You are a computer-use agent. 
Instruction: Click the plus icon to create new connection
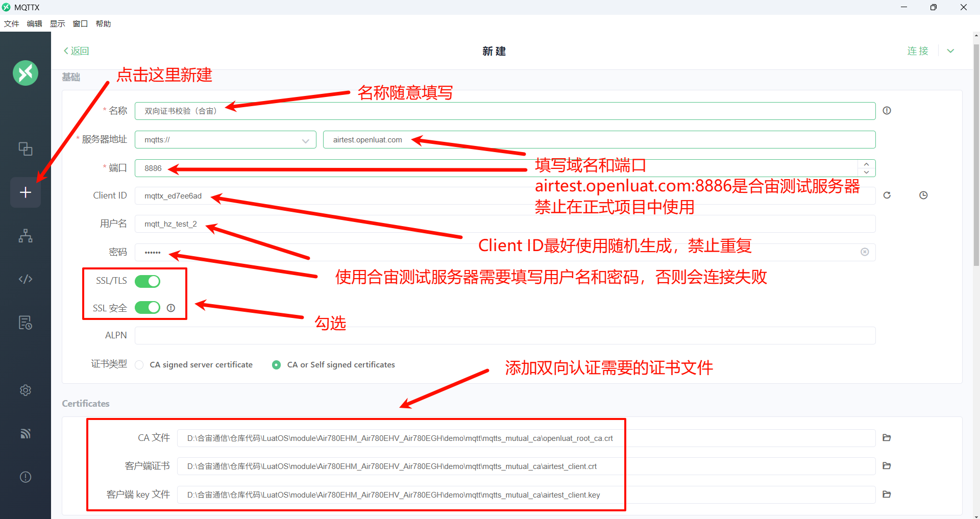26,192
